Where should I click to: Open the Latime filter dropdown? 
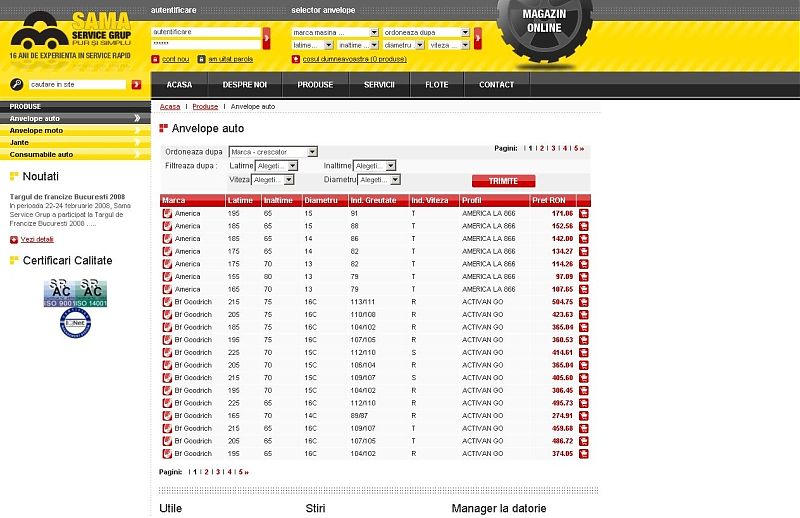point(276,166)
